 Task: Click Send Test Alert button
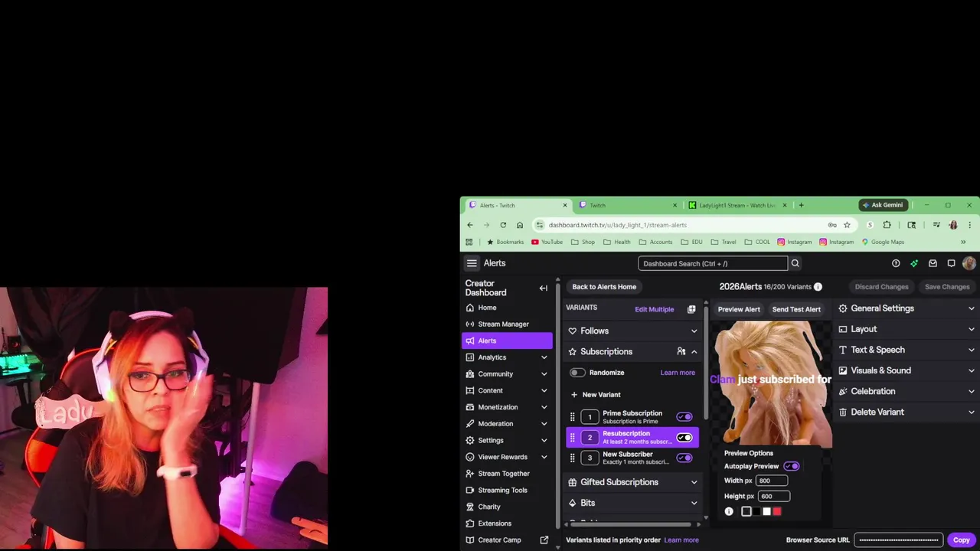[796, 309]
